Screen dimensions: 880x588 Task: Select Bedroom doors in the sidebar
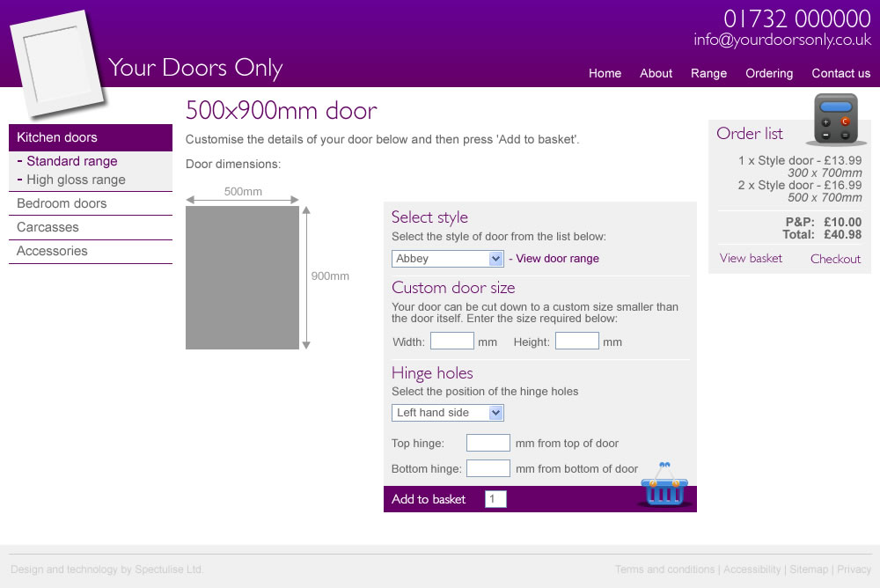coord(62,203)
